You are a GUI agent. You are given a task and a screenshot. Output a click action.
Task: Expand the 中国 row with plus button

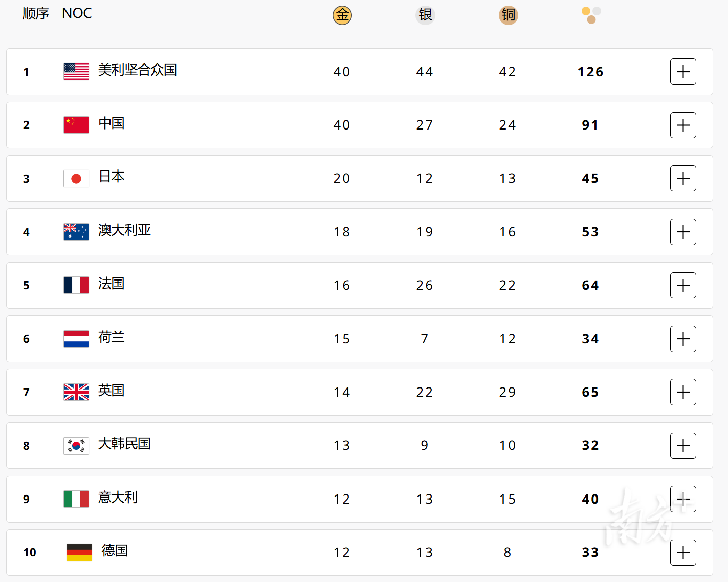click(x=683, y=125)
